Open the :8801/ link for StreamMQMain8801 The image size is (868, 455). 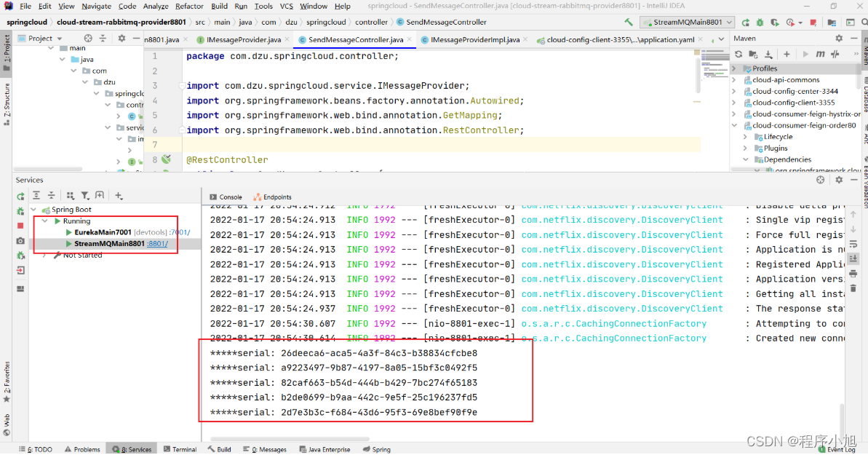pyautogui.click(x=157, y=244)
